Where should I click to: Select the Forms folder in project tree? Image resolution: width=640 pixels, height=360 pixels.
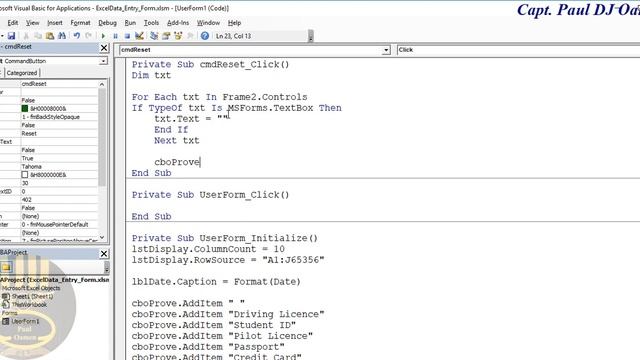pos(9,313)
